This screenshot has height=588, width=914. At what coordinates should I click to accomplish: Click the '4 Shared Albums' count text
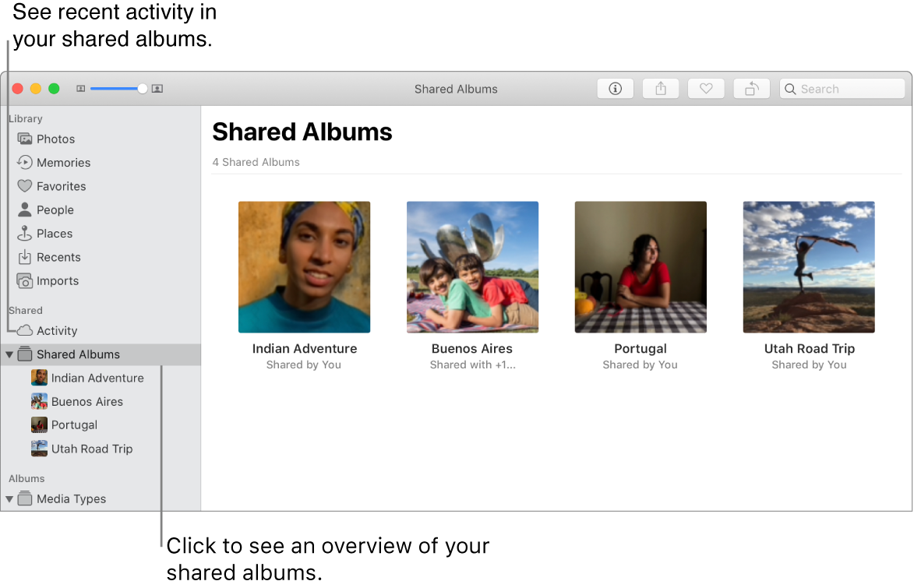pos(256,162)
